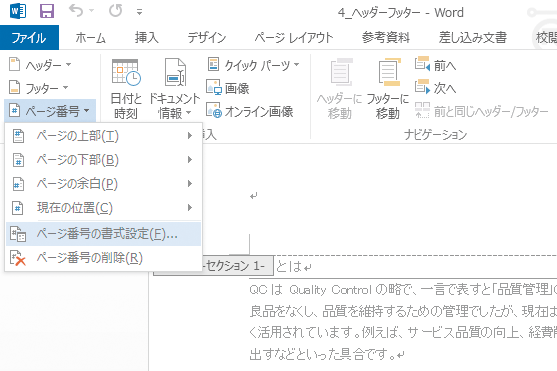557x371 pixels.
Task: Go to the previous section with 前へ
Action: coord(436,65)
